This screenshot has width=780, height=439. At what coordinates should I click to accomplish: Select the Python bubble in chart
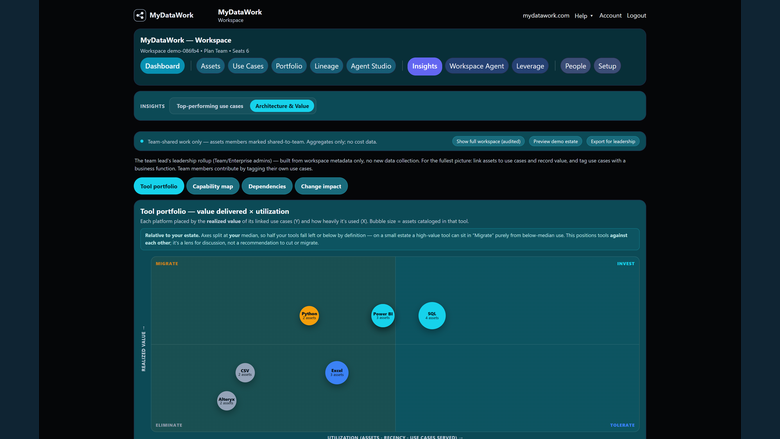309,316
